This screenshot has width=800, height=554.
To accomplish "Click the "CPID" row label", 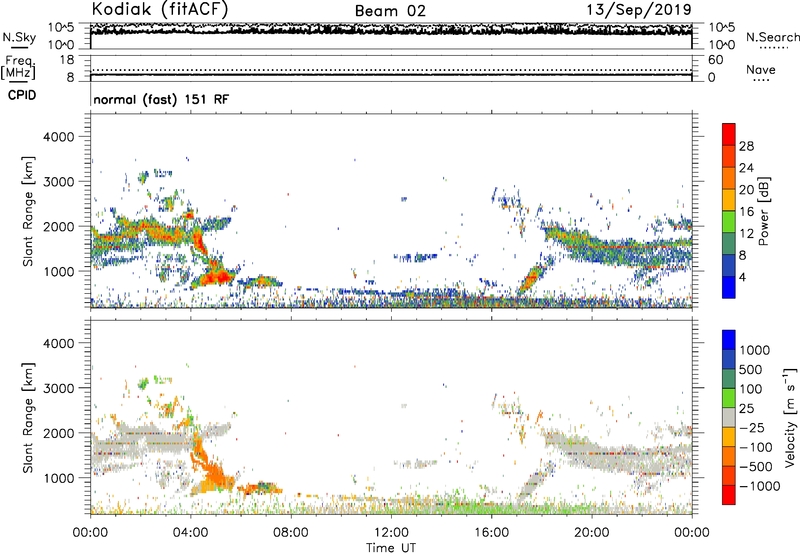I will tap(22, 95).
